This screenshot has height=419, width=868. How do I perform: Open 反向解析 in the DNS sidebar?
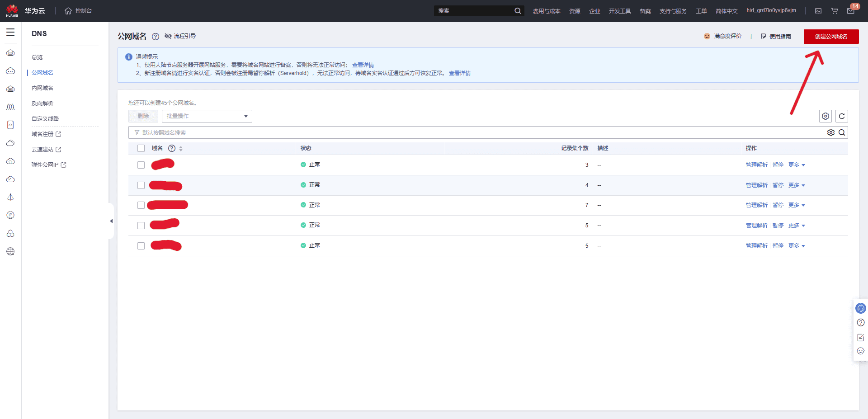tap(42, 104)
